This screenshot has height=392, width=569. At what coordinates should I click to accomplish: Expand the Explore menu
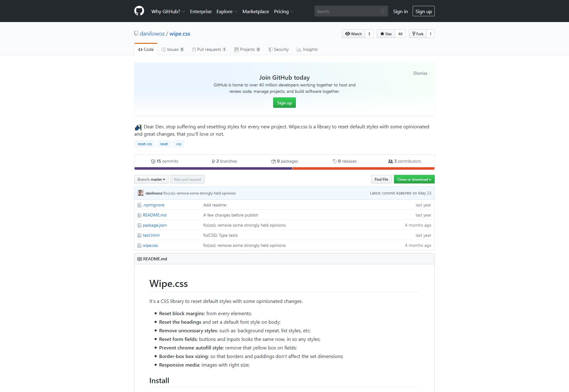pyautogui.click(x=227, y=11)
